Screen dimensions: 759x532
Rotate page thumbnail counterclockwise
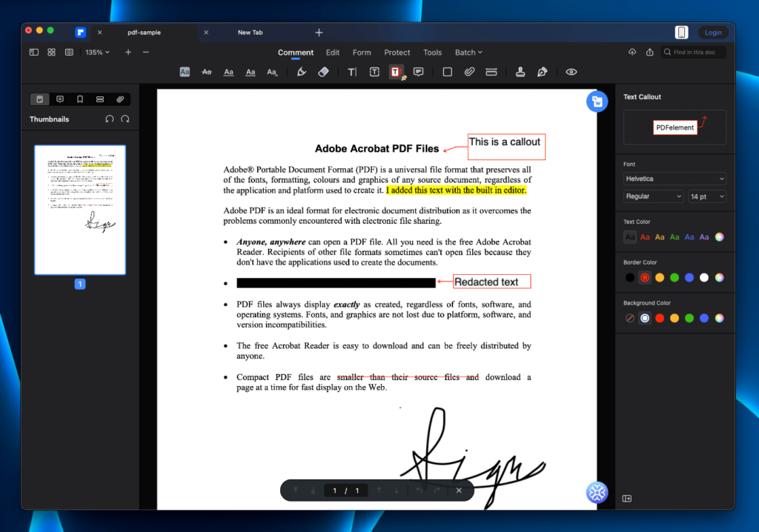pyautogui.click(x=110, y=119)
